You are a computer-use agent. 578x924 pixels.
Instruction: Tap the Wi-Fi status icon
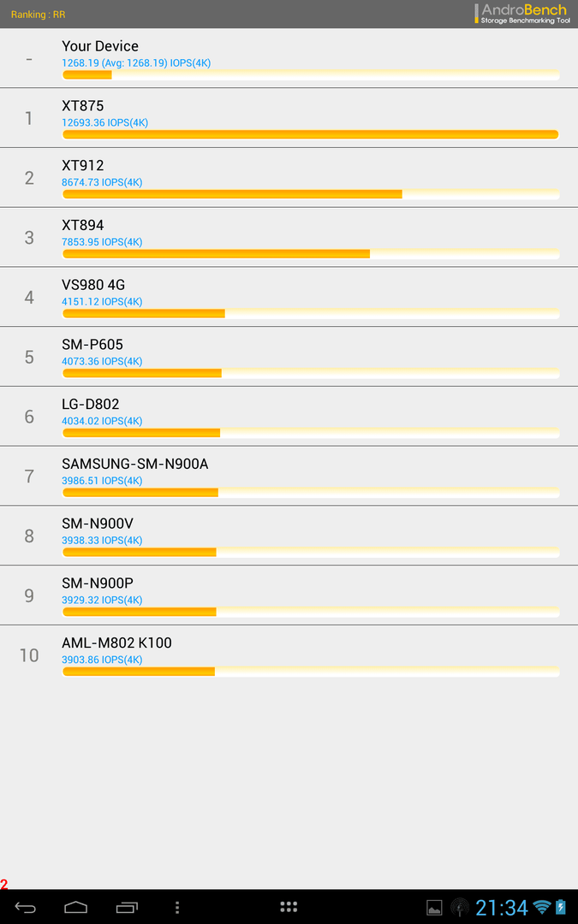(x=541, y=908)
